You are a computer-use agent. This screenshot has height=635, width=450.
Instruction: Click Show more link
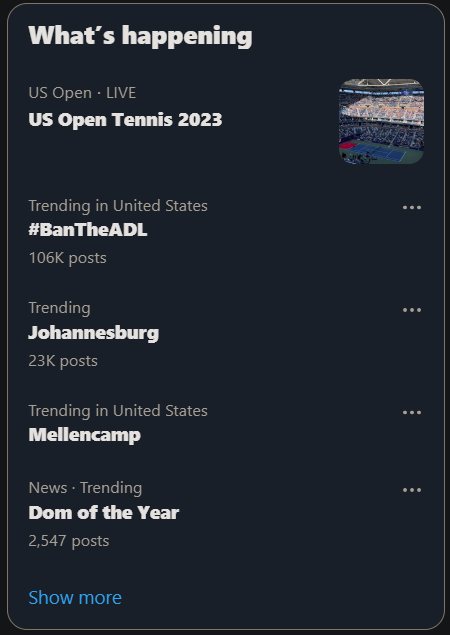pos(75,598)
